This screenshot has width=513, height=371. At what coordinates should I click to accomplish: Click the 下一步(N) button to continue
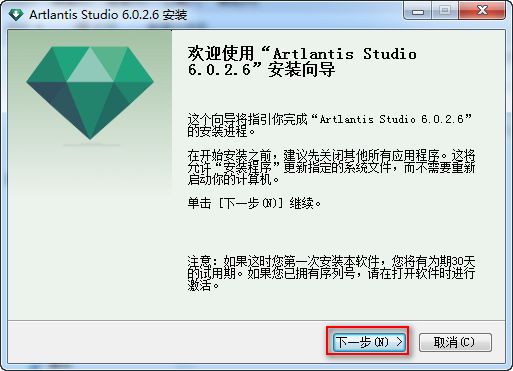point(369,342)
